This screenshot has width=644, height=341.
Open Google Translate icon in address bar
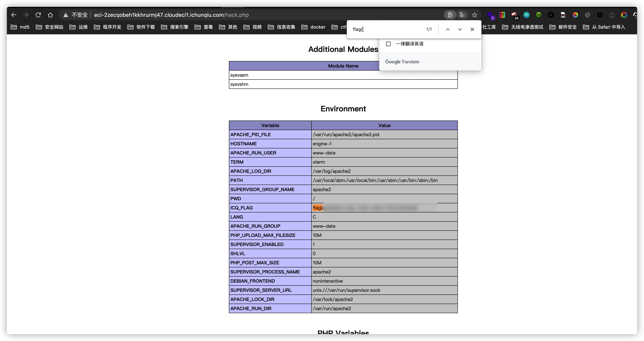coord(462,15)
